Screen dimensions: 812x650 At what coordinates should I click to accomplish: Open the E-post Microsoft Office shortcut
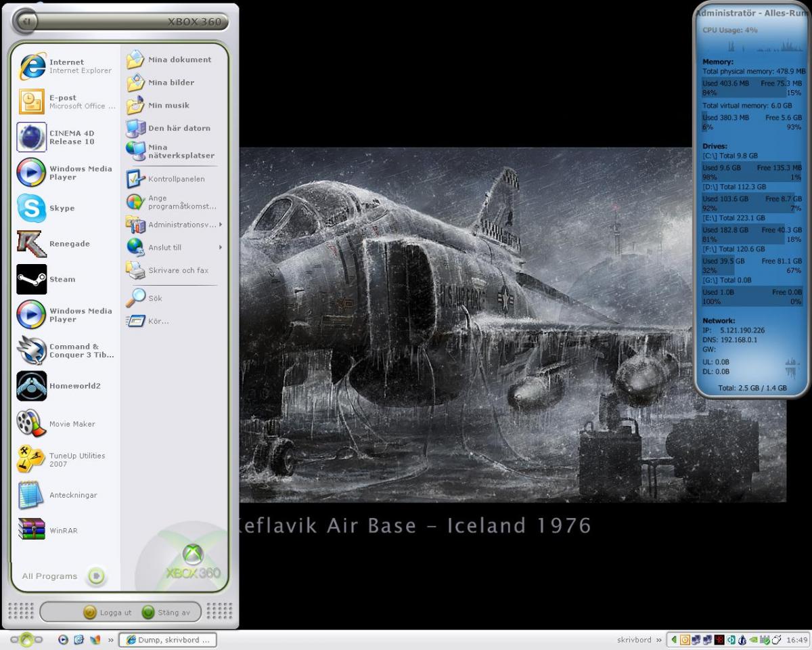coord(66,102)
